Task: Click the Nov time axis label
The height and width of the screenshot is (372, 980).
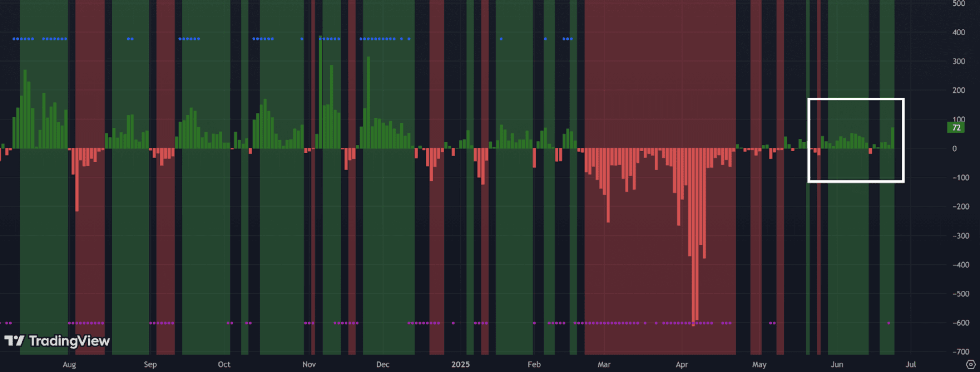Action: click(x=309, y=364)
